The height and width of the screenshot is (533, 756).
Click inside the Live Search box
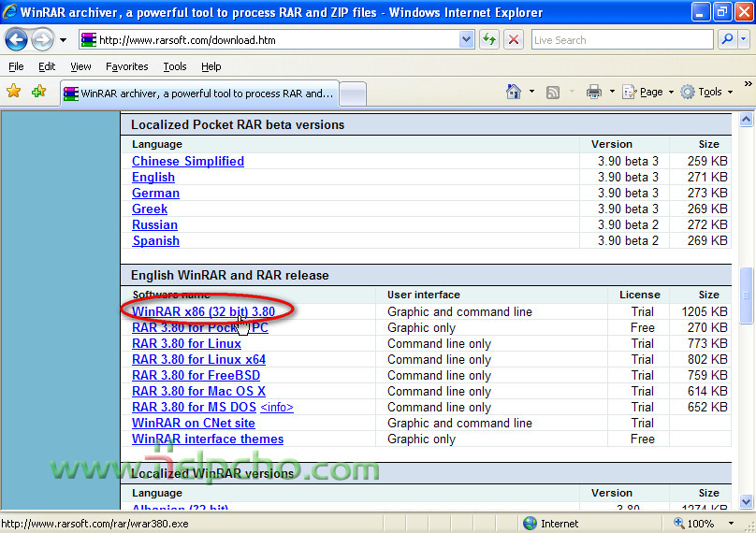click(x=622, y=40)
